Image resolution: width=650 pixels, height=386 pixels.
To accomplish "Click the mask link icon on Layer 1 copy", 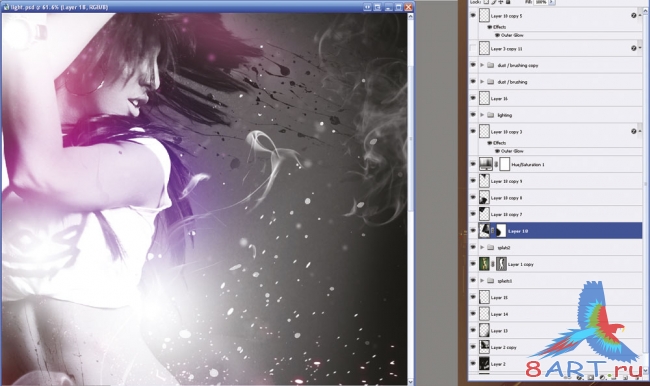I will point(493,264).
